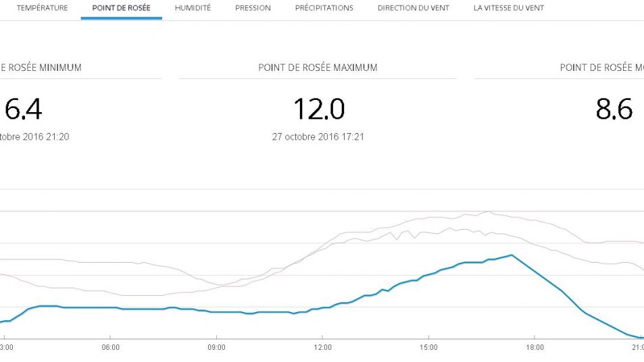Screen dimensions: 644x362
Task: Click the maximum dew point value 12.0
Action: (x=318, y=109)
